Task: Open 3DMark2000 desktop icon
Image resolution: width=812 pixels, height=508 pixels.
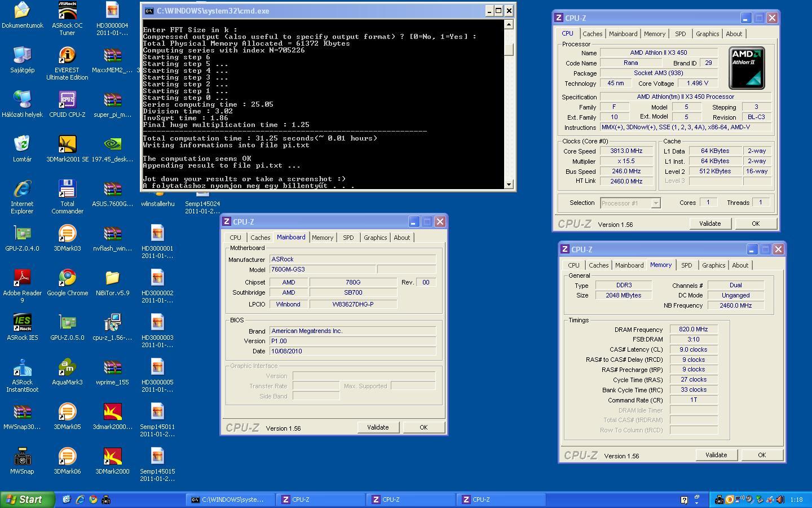Action: pyautogui.click(x=112, y=461)
